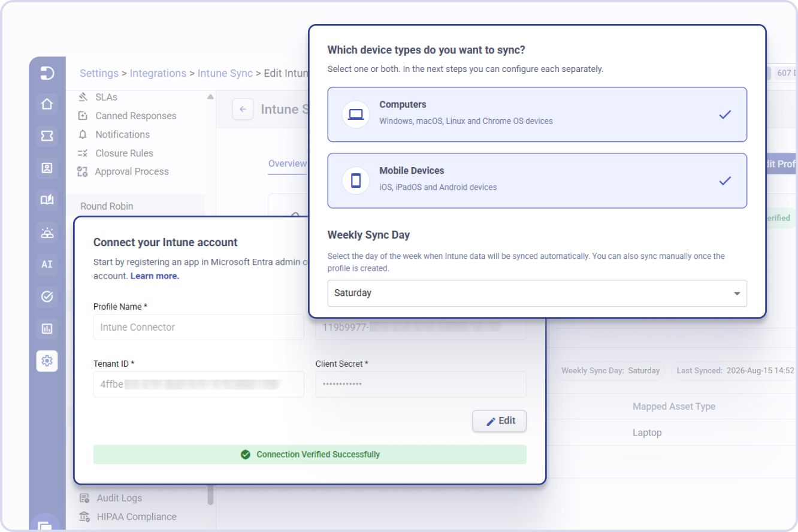Click the Integrations breadcrumb link

158,73
